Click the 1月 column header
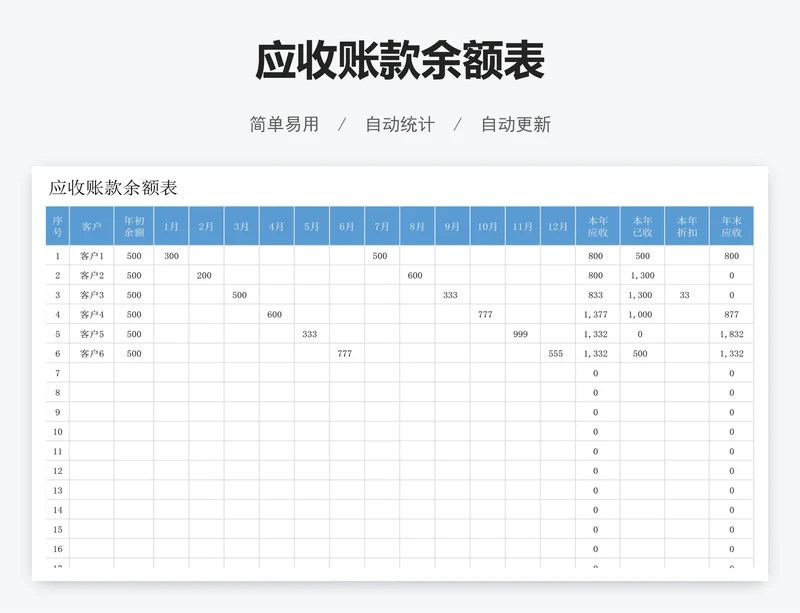800x613 pixels. pos(171,226)
